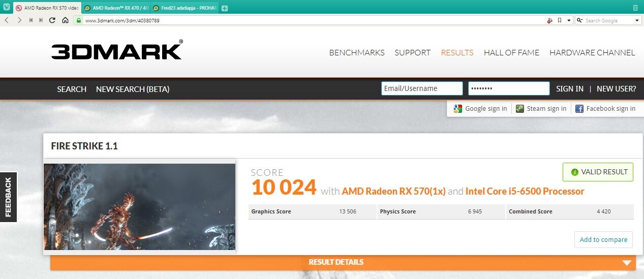The width and height of the screenshot is (644, 279).
Task: Focus the Email/Username input field
Action: (422, 88)
